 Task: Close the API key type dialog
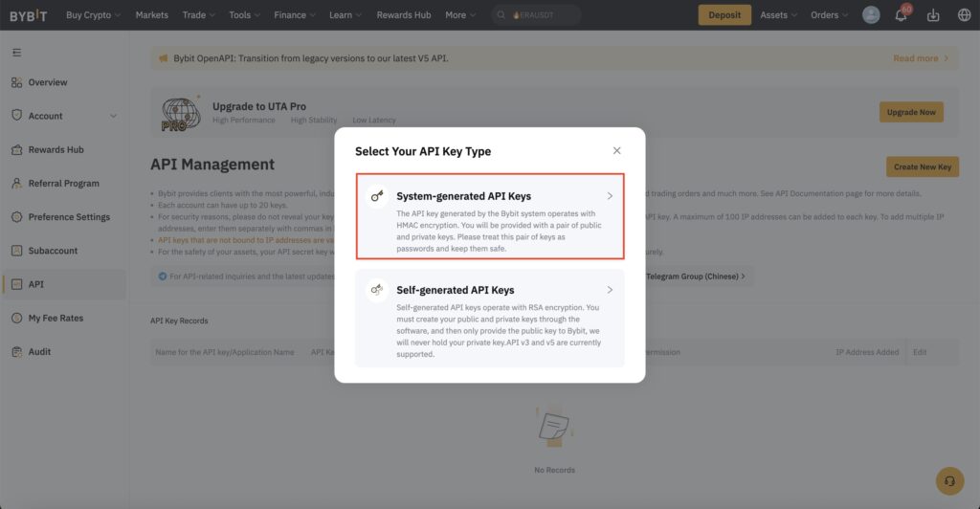point(617,150)
